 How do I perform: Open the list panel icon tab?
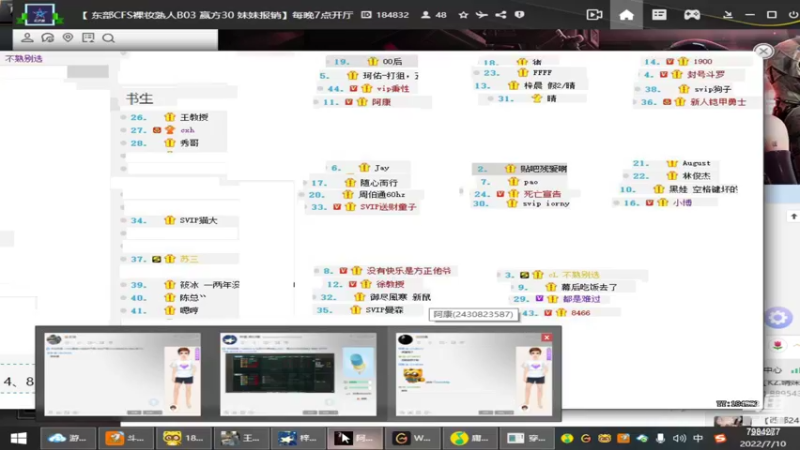(659, 15)
